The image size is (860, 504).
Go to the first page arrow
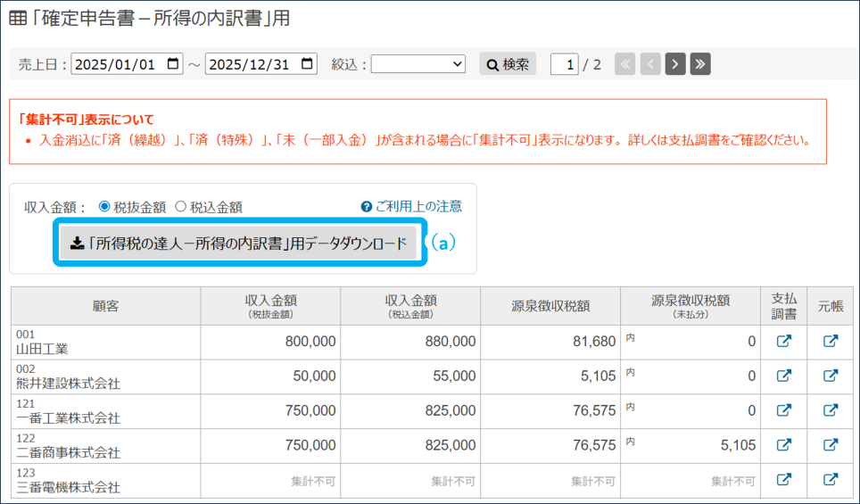click(624, 64)
